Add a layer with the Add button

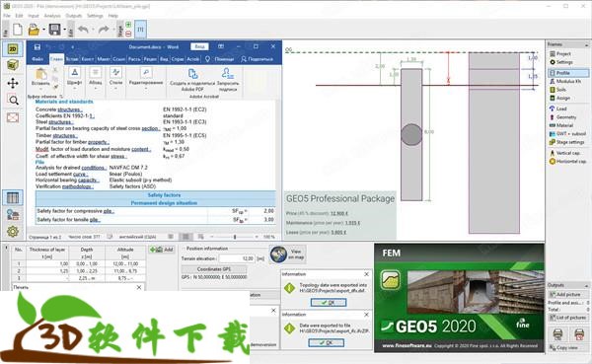point(162,250)
